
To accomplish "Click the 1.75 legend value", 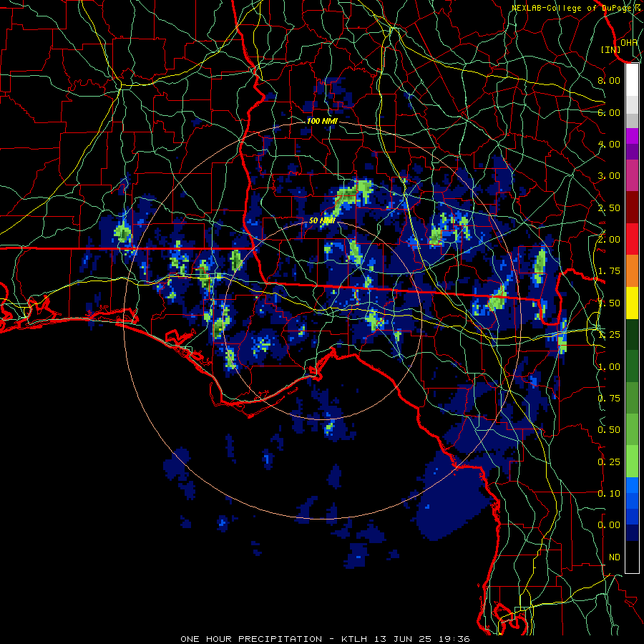I will click(x=609, y=271).
